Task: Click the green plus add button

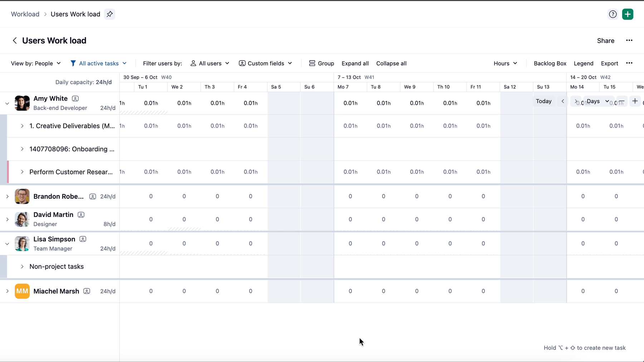Action: pos(628,14)
